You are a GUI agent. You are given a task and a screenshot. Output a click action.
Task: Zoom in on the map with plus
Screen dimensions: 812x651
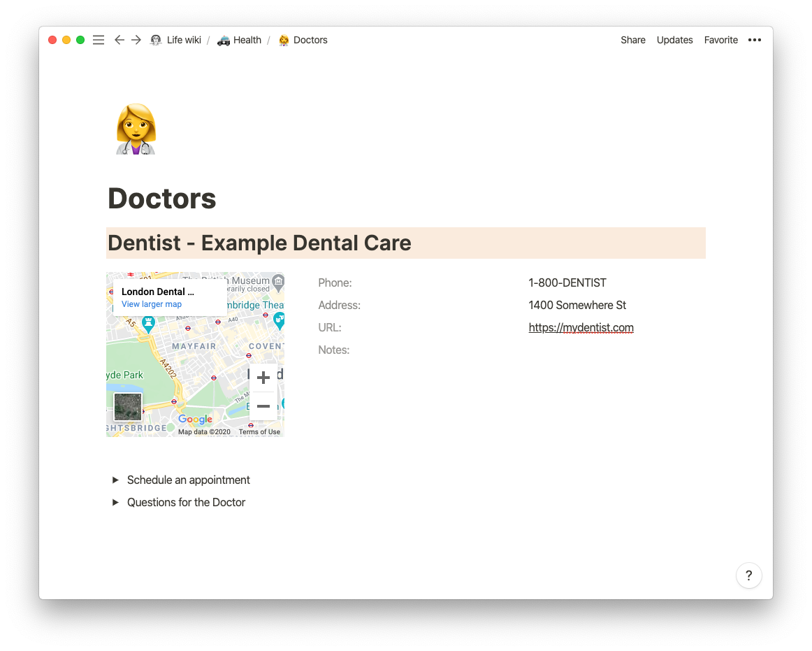(x=263, y=378)
